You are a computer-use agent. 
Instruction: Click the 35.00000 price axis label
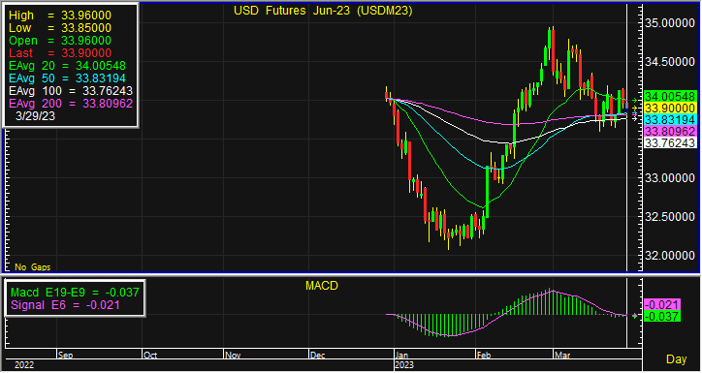670,22
